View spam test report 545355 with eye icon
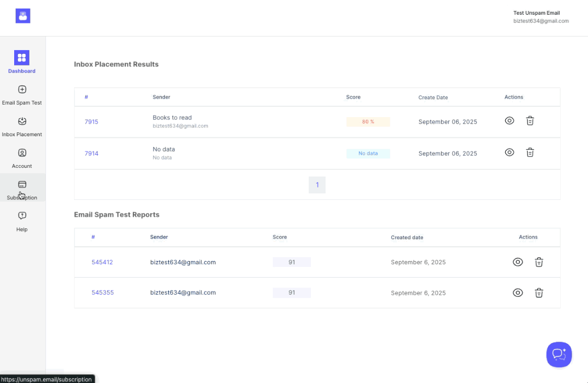Image resolution: width=588 pixels, height=383 pixels. [x=518, y=293]
